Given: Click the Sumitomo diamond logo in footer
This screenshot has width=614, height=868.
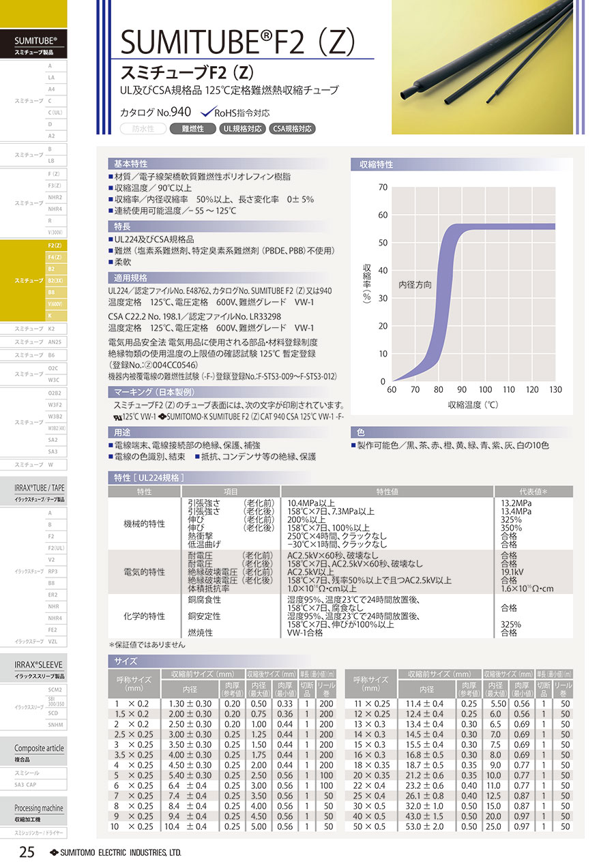Looking at the screenshot, I should [x=55, y=853].
